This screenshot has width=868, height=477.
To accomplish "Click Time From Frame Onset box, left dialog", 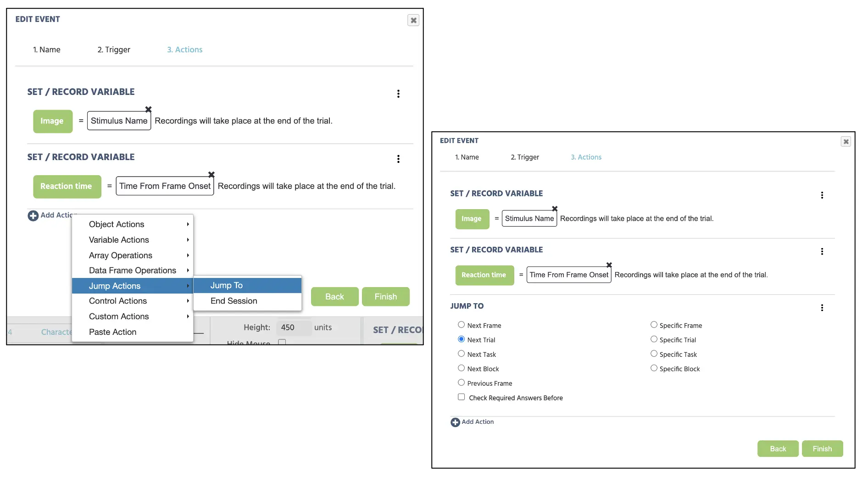I will (x=165, y=186).
